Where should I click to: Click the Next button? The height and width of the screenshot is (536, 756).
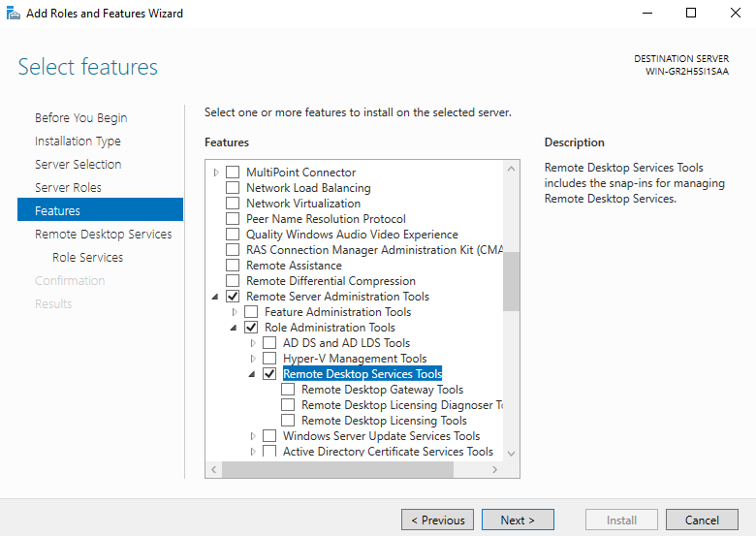[x=518, y=520]
